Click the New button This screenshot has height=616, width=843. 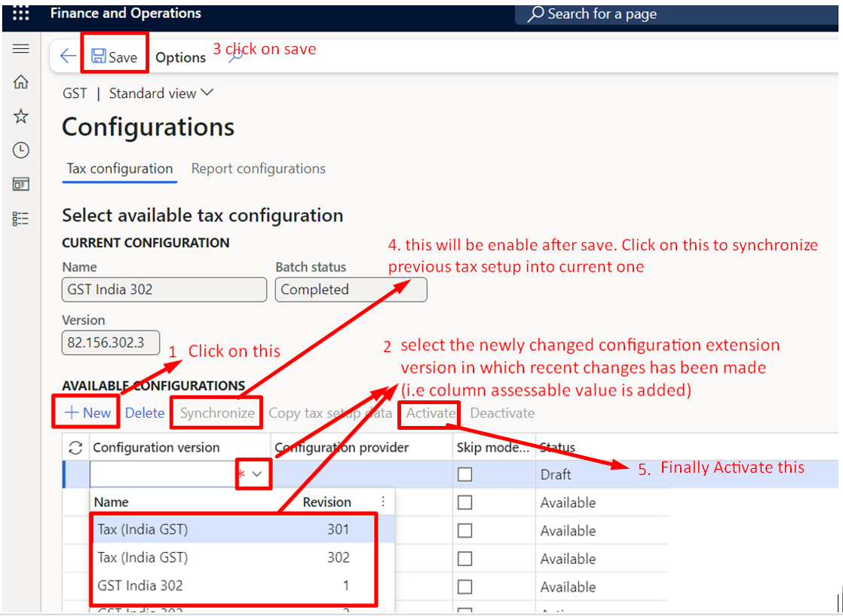[87, 413]
